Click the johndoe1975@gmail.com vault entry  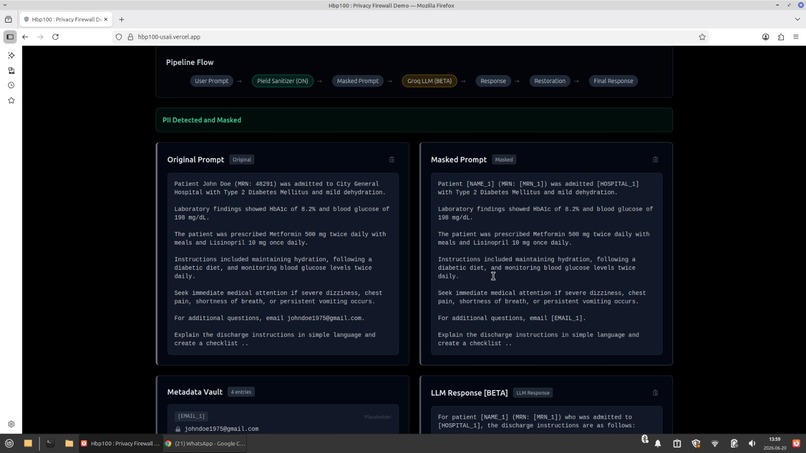pyautogui.click(x=222, y=429)
